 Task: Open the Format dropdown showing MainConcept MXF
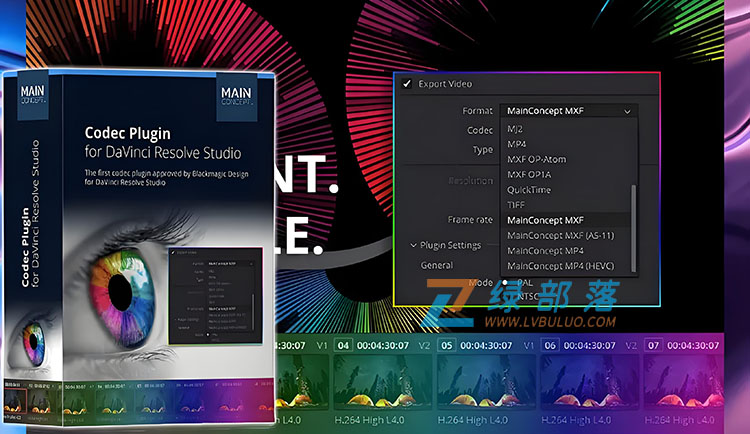click(x=569, y=111)
